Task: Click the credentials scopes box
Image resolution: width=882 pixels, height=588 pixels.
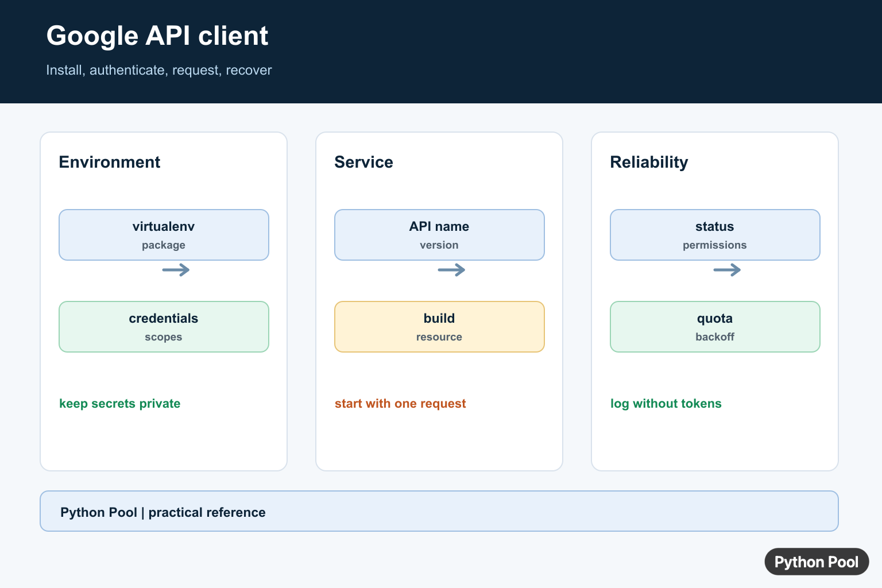Action: point(164,327)
